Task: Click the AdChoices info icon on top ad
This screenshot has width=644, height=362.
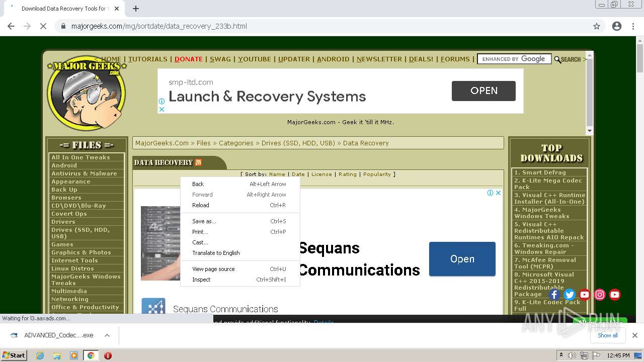Action: (162, 101)
